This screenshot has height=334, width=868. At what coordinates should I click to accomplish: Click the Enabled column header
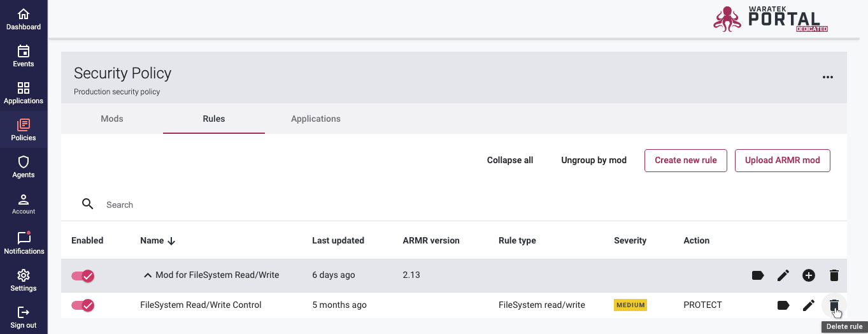(87, 240)
